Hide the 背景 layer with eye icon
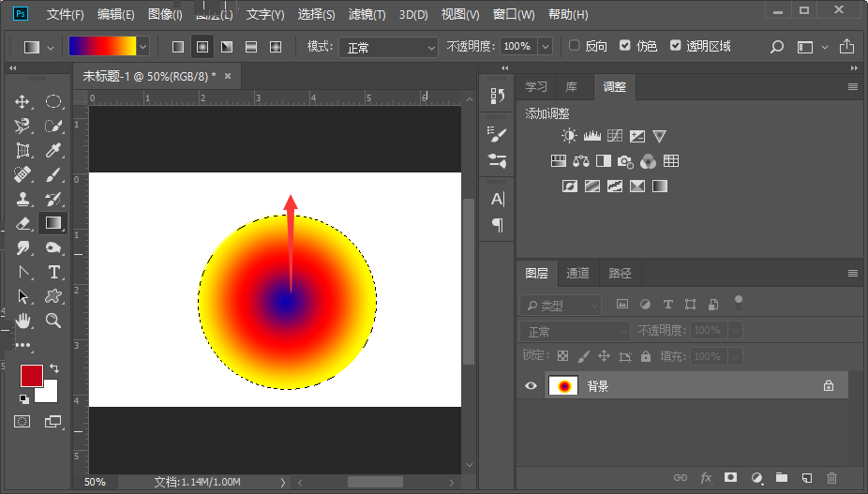 tap(531, 385)
